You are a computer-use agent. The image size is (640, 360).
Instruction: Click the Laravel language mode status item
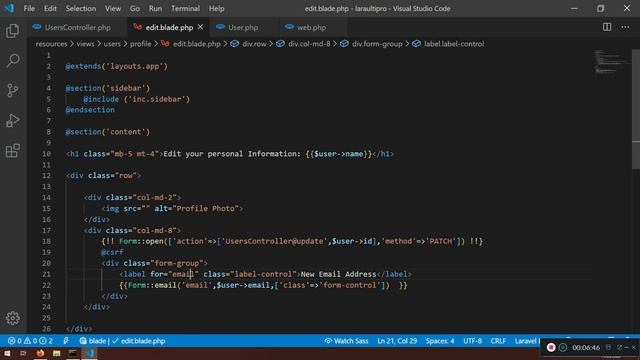tap(527, 341)
